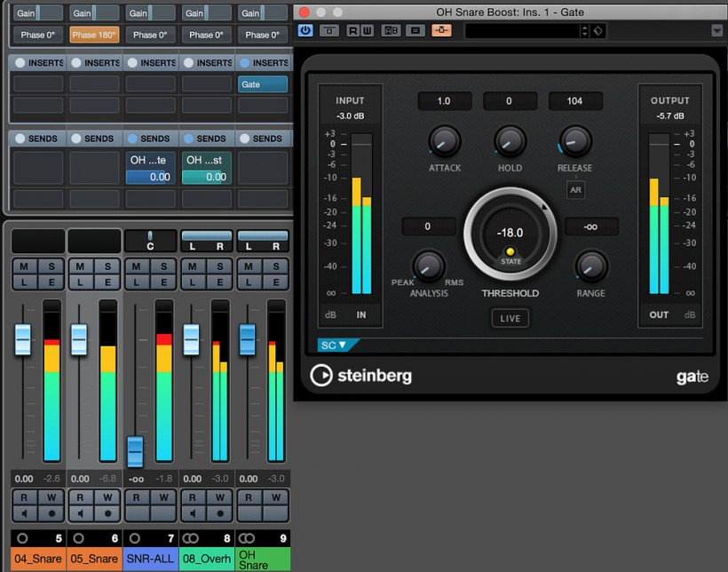
Task: Toggle Phase 0° on the first channel
Action: (38, 35)
